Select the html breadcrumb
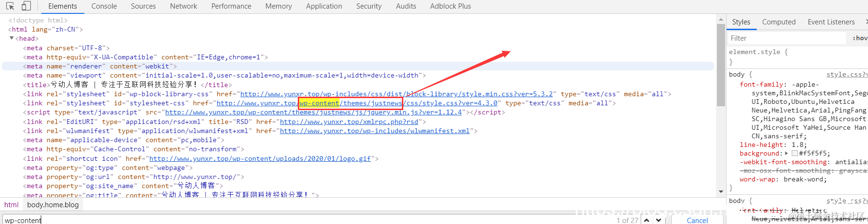Screen dimensions: 868x224 pos(12,204)
